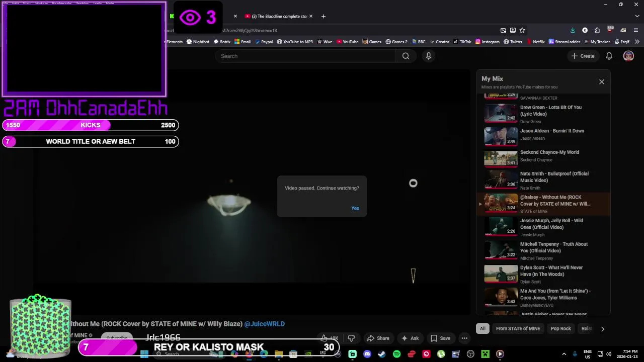Open Twitter bookmark
Viewport: 644px width, 362px height.
[513, 42]
